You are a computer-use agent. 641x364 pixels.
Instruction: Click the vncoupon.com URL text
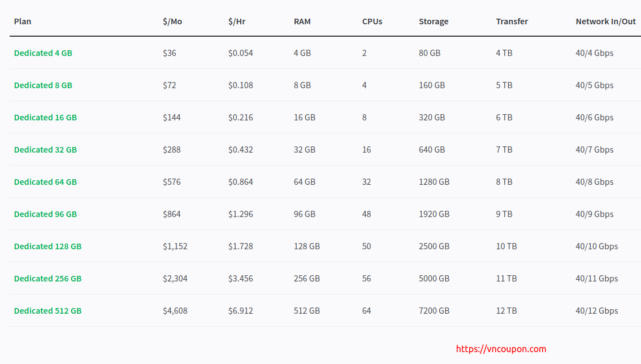tap(501, 349)
